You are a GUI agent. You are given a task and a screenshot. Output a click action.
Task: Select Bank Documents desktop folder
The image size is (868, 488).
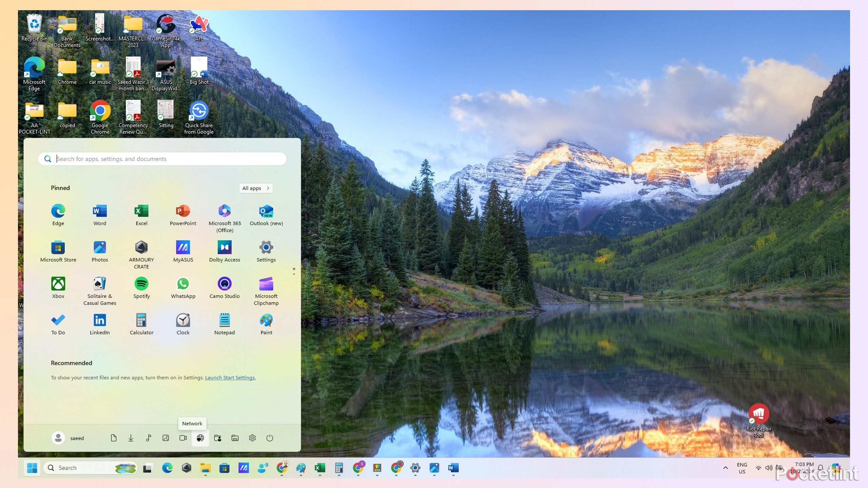(x=67, y=31)
